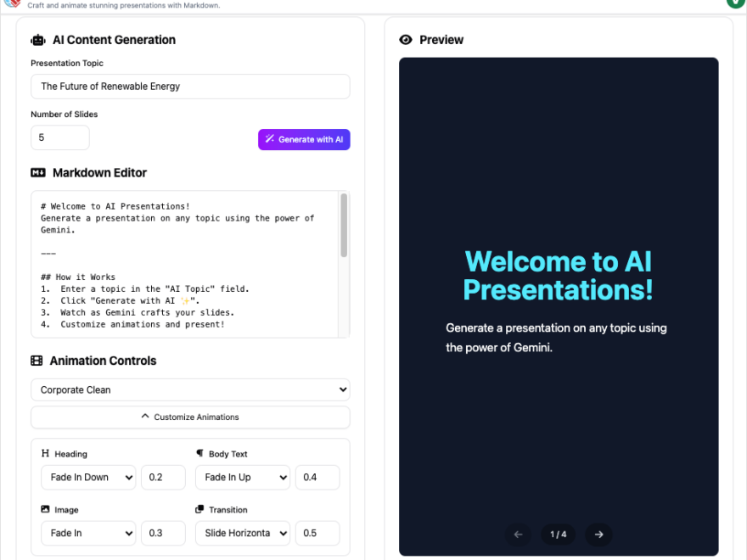
Task: Change Body Text animation using Fade In Up dropdown
Action: (243, 477)
